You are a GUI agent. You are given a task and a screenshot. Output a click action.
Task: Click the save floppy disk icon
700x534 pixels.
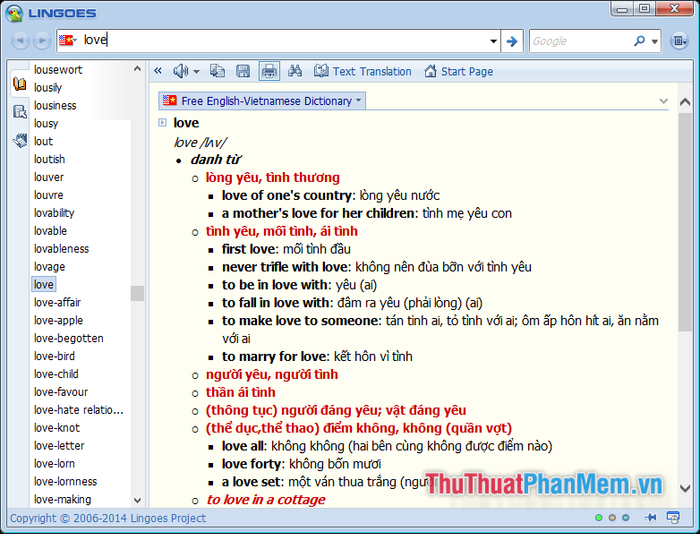click(x=243, y=71)
